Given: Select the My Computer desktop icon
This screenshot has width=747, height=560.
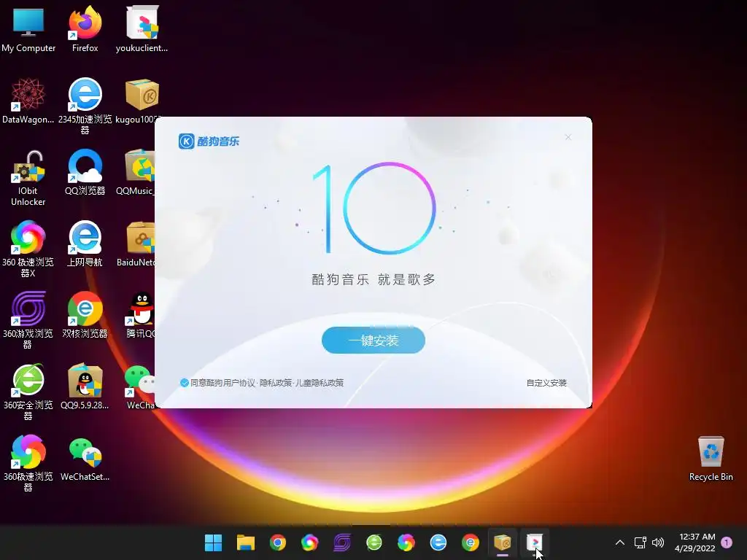Looking at the screenshot, I should coord(28,29).
